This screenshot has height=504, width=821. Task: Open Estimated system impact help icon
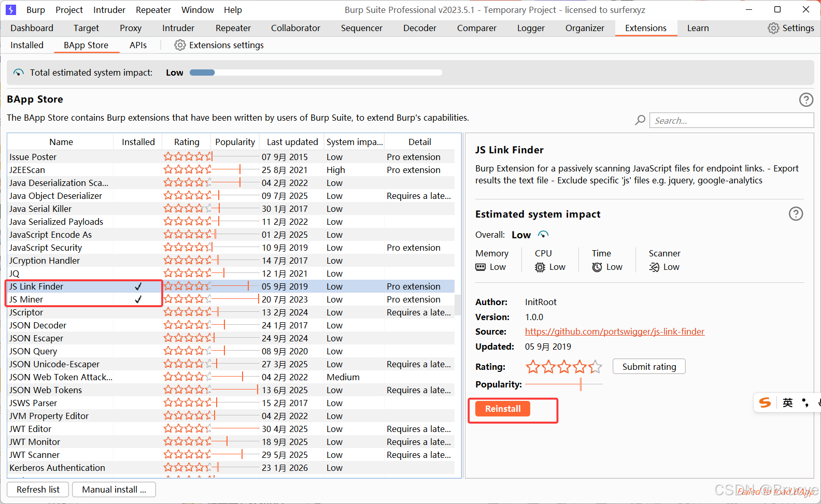pos(796,213)
